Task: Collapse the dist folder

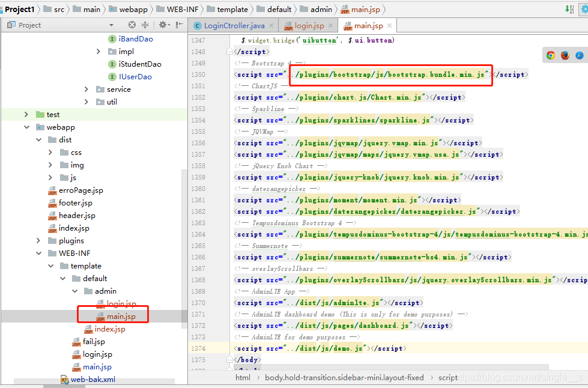Action: point(38,140)
